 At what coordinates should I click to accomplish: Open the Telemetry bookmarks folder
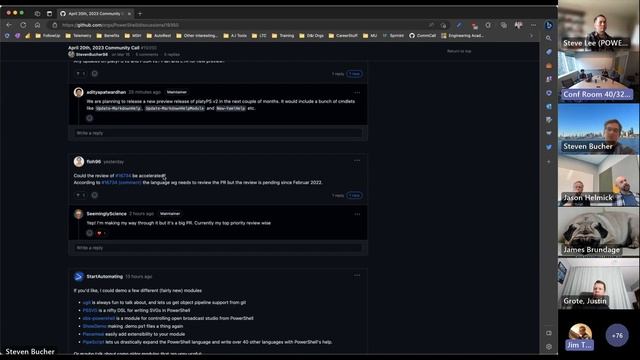78,36
